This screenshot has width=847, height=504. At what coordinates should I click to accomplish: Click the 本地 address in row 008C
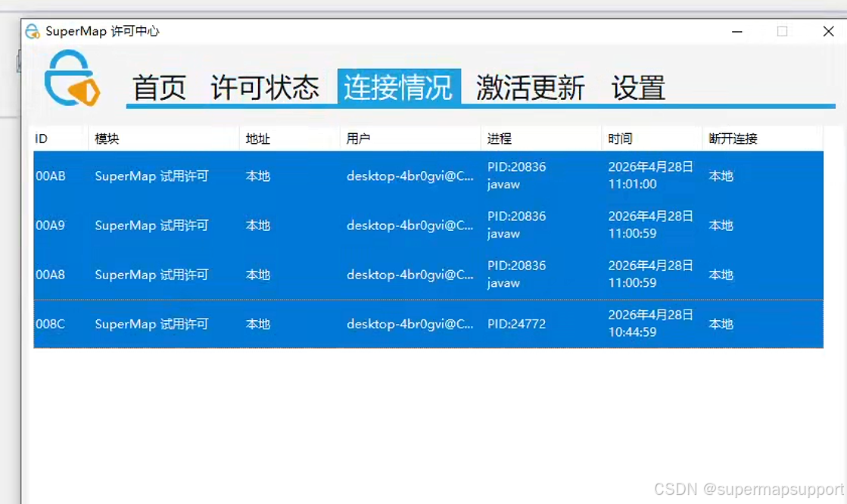coord(257,324)
